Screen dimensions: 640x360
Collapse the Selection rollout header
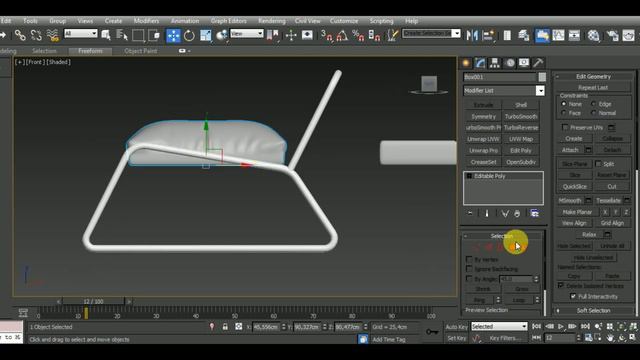(x=502, y=236)
